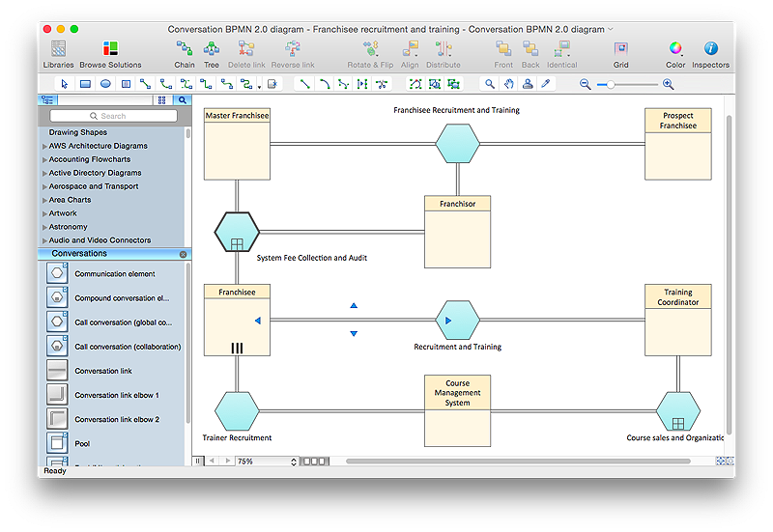
Task: Open the Align options
Action: 410,54
